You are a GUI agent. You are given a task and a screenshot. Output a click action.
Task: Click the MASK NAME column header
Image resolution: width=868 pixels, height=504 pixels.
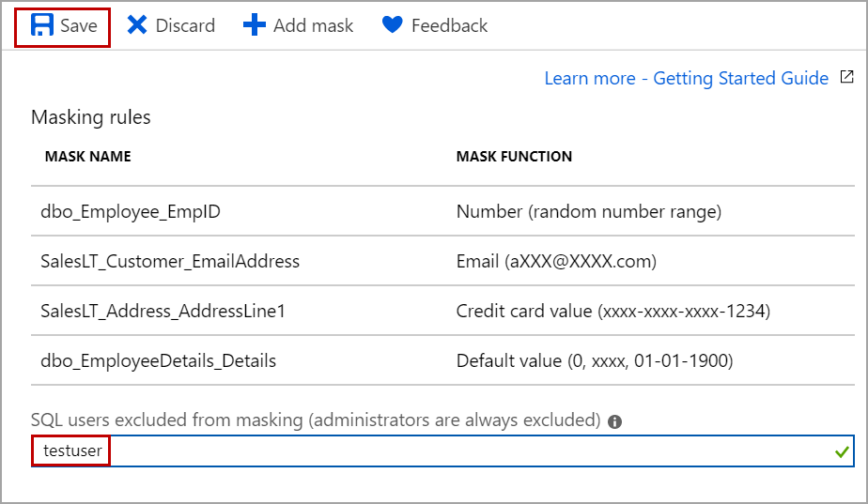[88, 157]
